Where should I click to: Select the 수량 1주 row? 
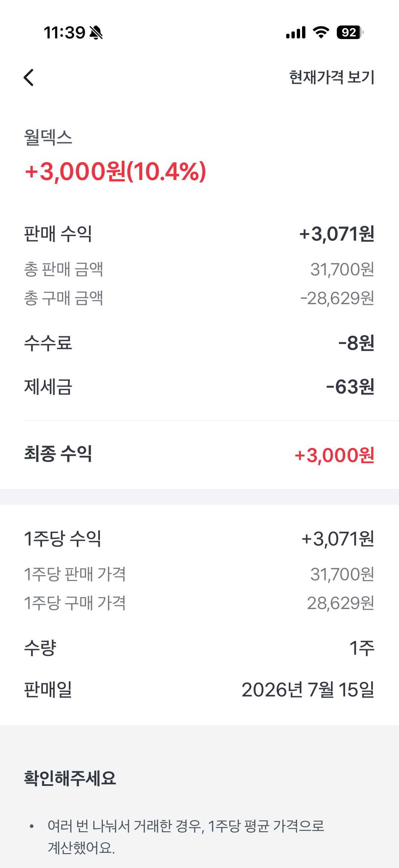pos(199,648)
